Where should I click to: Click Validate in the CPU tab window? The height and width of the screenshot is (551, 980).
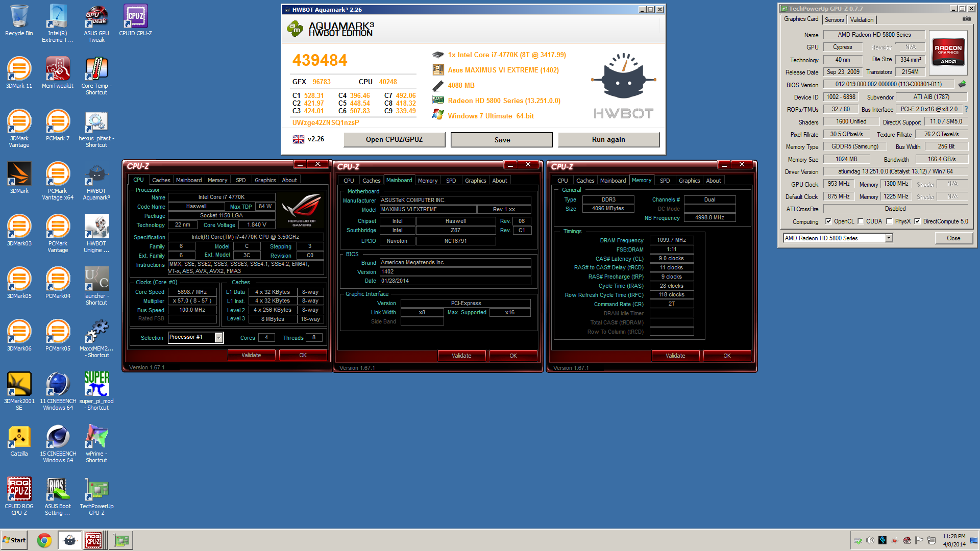tap(251, 355)
